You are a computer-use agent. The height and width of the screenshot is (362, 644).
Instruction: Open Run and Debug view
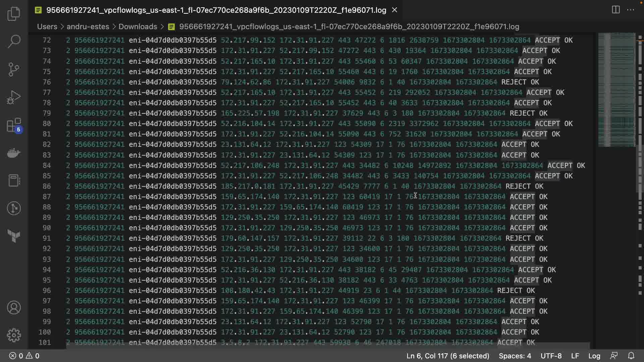[14, 98]
